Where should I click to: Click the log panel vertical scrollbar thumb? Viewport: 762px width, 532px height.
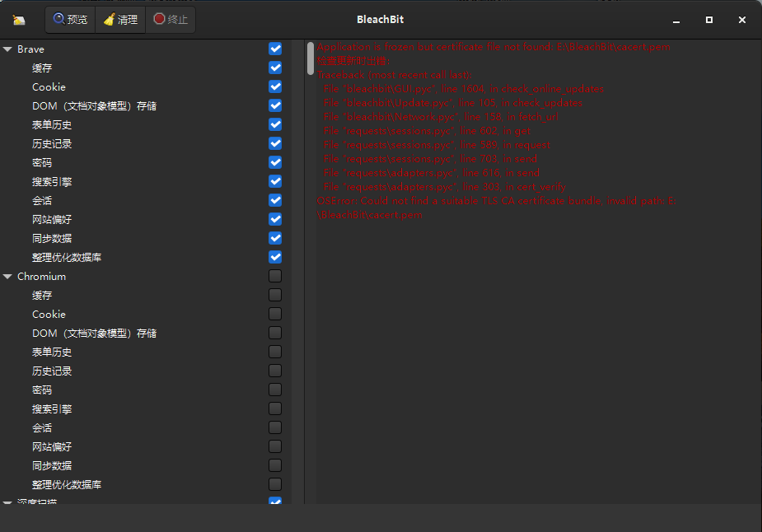[311, 58]
